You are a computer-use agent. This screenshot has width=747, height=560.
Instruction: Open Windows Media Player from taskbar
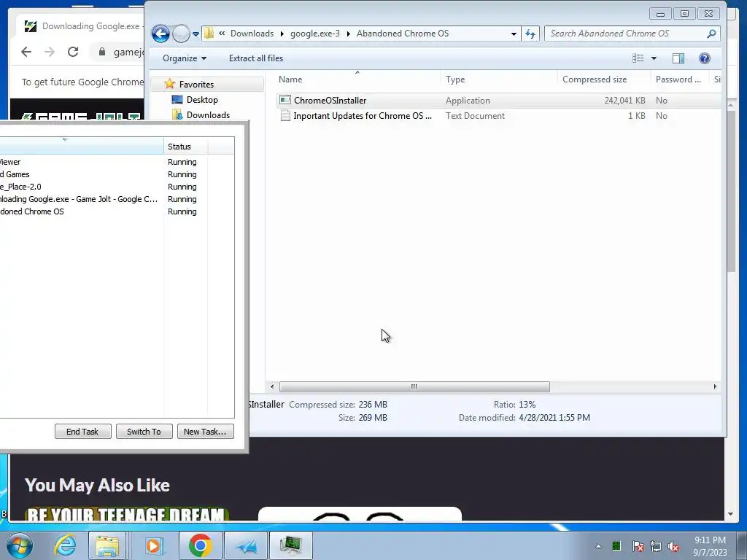[x=153, y=545]
